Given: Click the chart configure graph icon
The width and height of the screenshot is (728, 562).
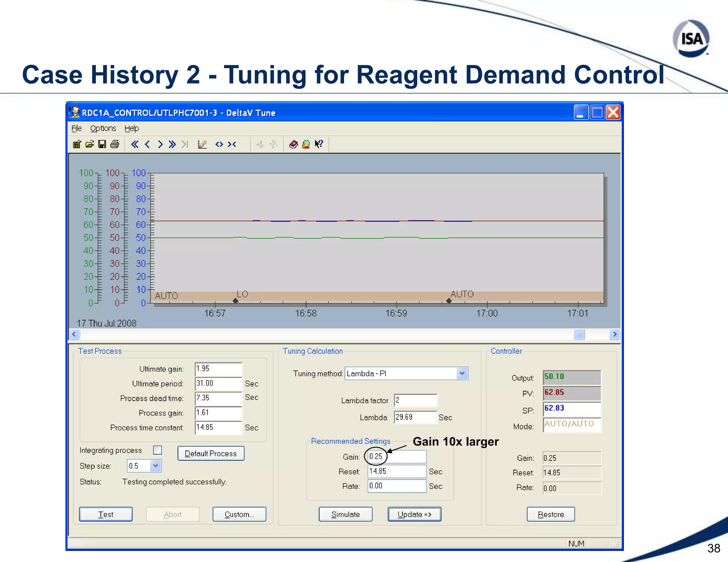Looking at the screenshot, I should coord(202,144).
